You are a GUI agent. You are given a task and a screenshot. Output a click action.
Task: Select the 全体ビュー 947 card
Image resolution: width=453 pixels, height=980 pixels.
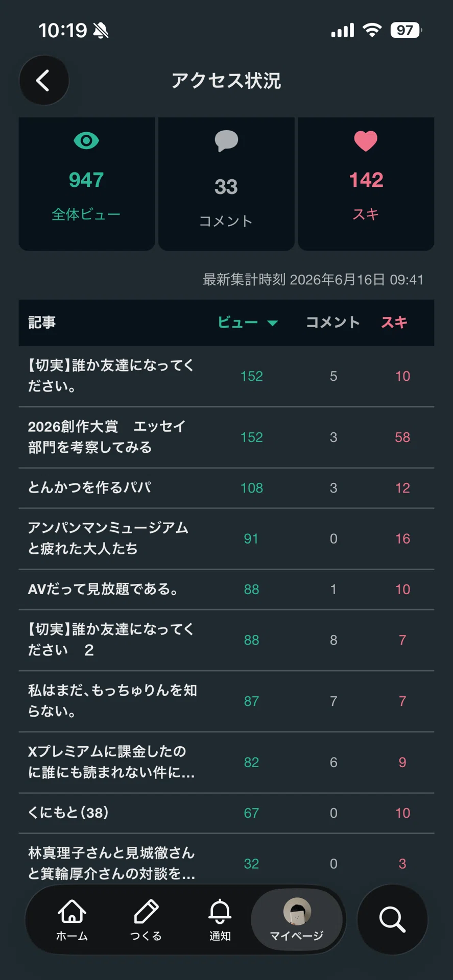click(87, 184)
